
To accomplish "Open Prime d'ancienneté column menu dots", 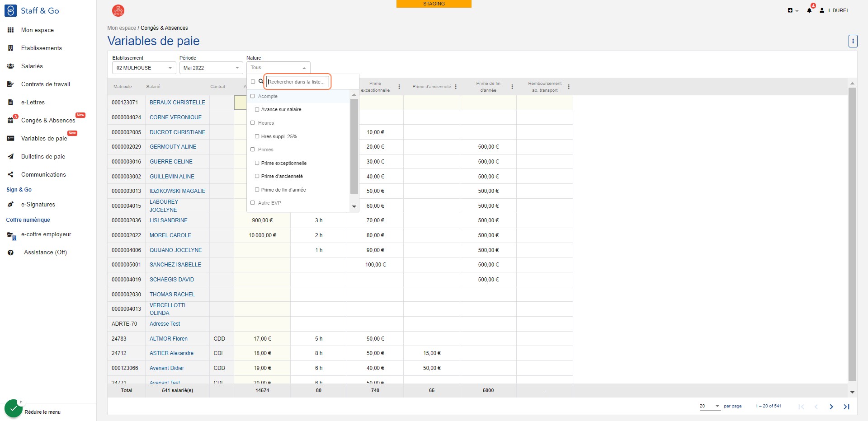I will pos(456,87).
